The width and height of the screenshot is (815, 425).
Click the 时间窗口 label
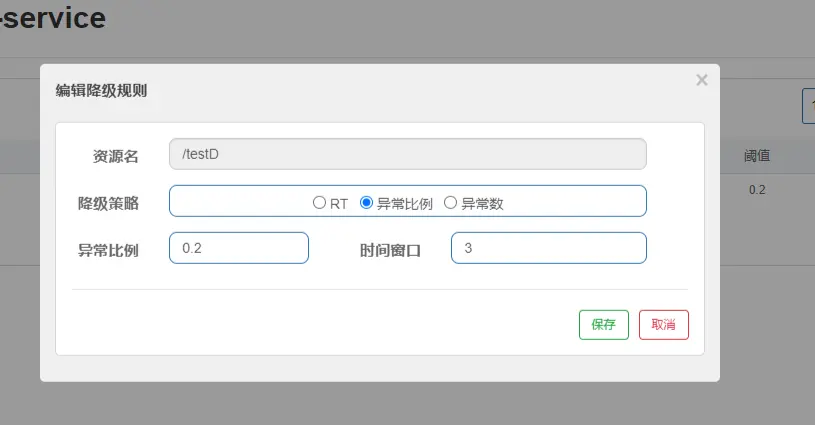point(390,250)
